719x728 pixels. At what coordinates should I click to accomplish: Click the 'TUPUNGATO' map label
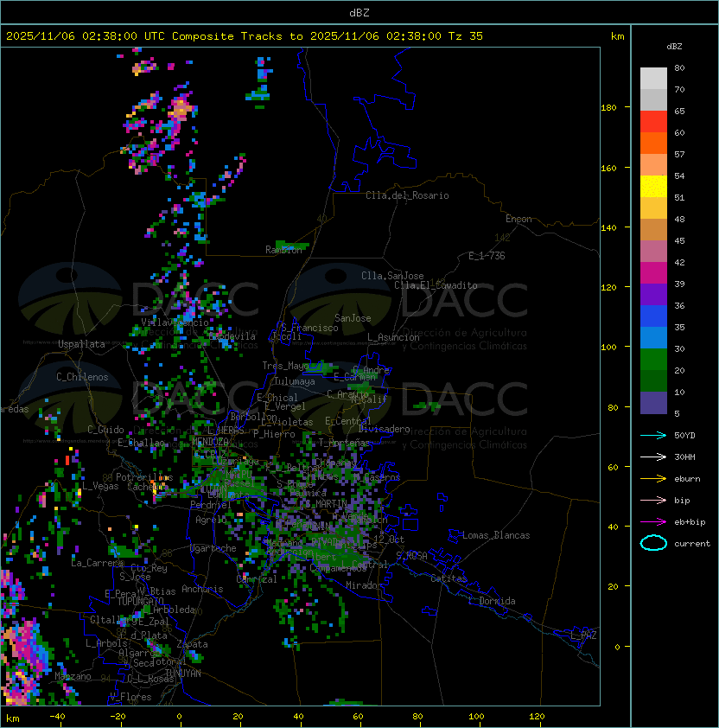141,601
